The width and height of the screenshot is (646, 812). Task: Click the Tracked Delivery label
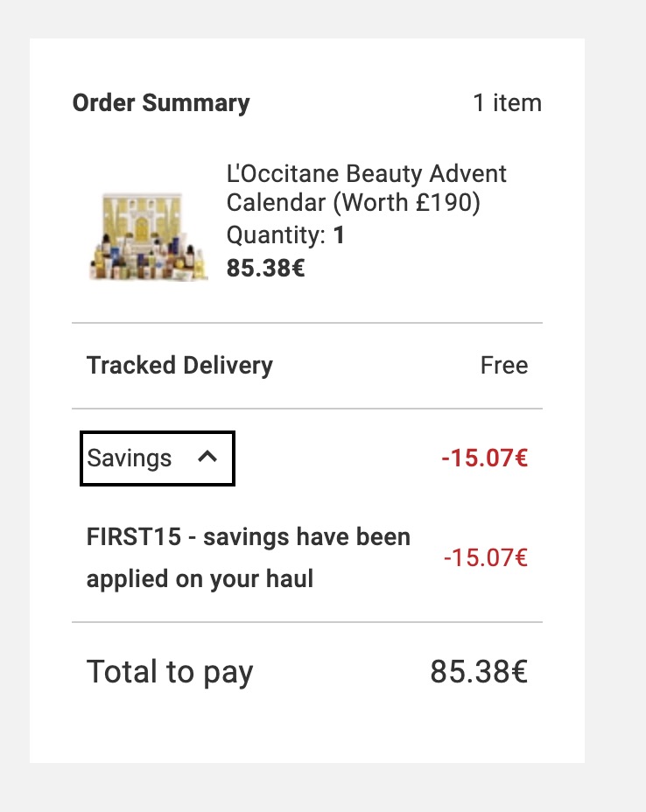179,366
